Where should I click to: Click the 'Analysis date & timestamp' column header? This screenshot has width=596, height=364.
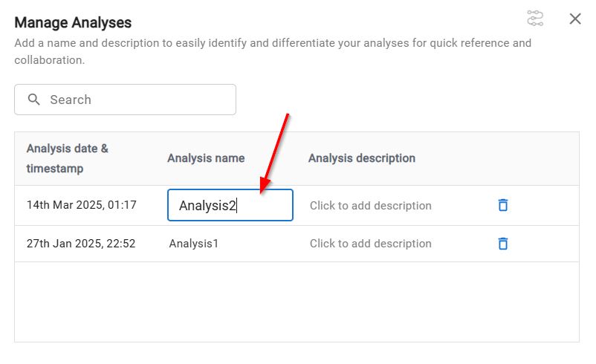coord(67,158)
